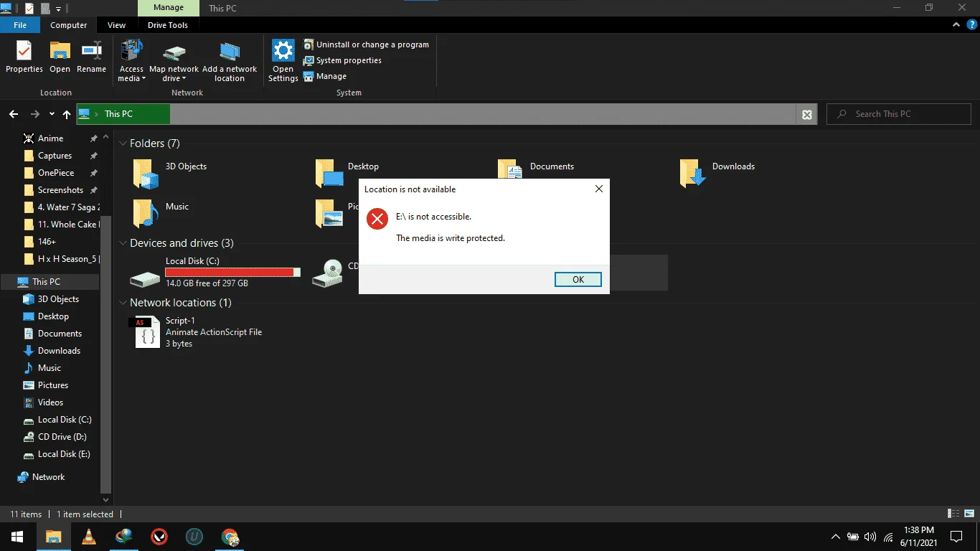Click Add a network location
This screenshot has height=551, width=980.
point(230,62)
